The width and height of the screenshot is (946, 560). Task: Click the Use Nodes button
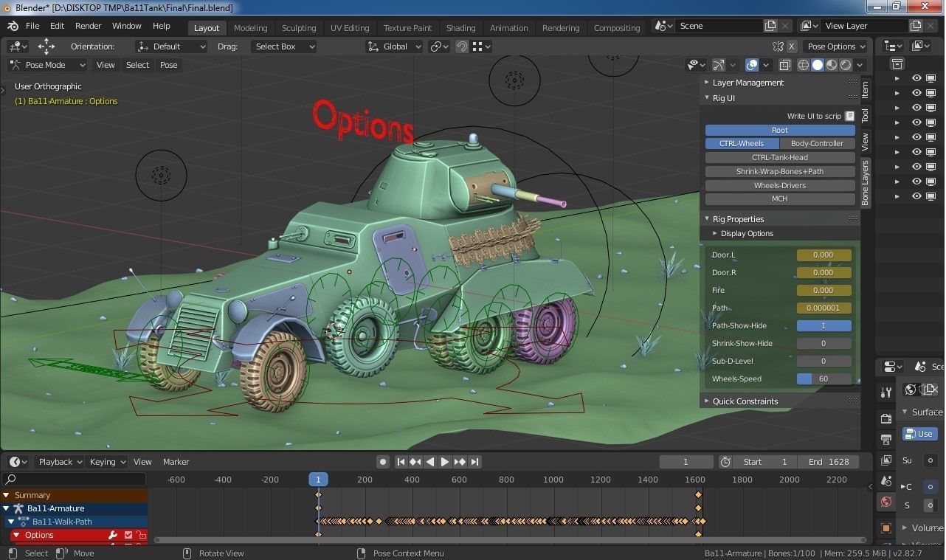[x=919, y=434]
